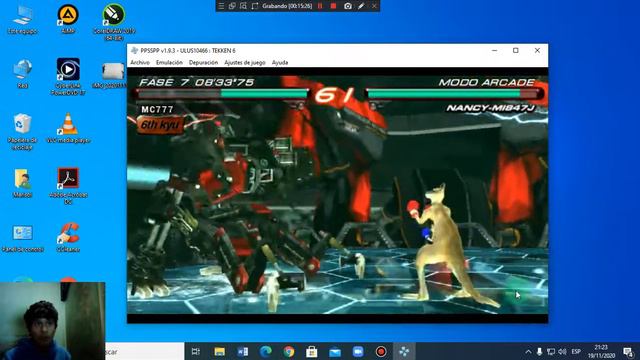
Task: Open the network tray icon
Action: (551, 351)
